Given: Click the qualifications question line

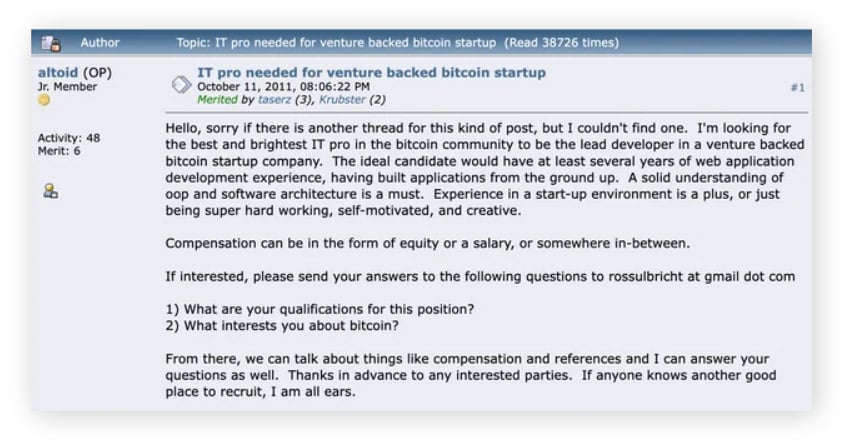Looking at the screenshot, I should coord(320,309).
